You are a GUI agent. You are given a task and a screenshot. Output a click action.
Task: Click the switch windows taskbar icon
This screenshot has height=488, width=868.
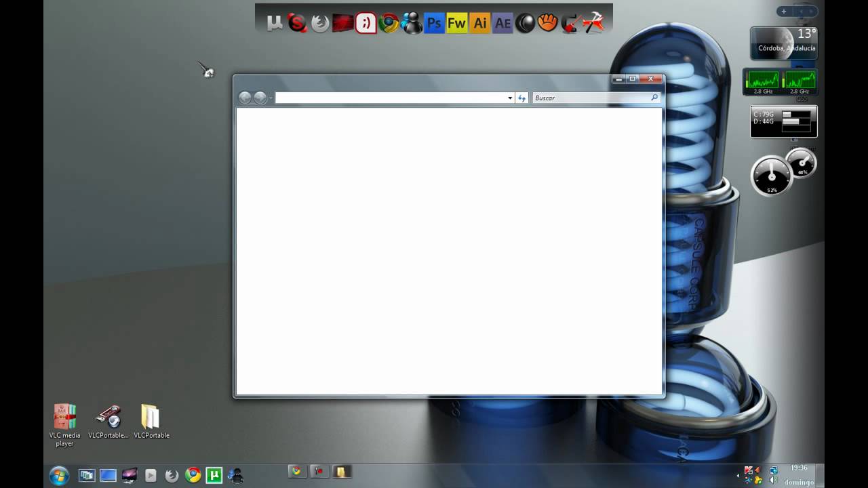(87, 475)
